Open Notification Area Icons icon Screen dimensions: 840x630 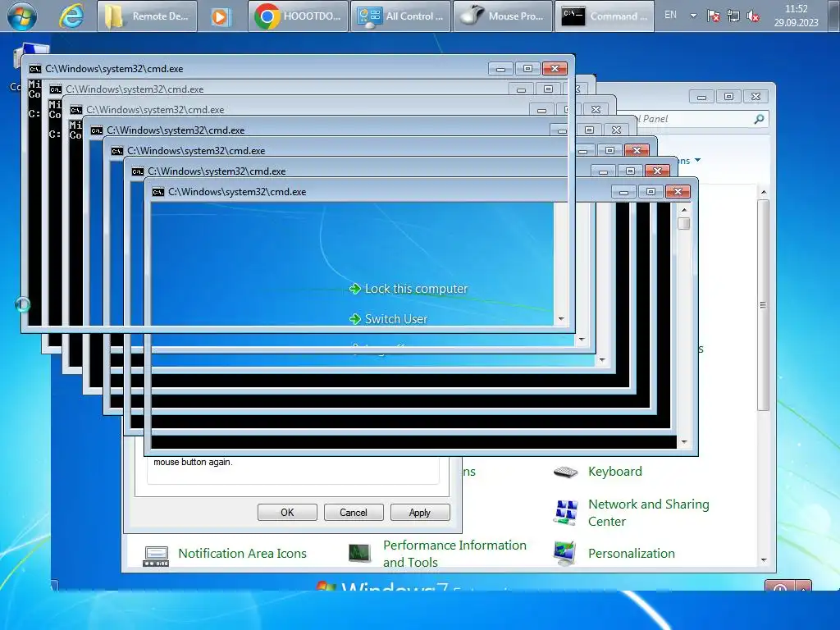pos(156,555)
